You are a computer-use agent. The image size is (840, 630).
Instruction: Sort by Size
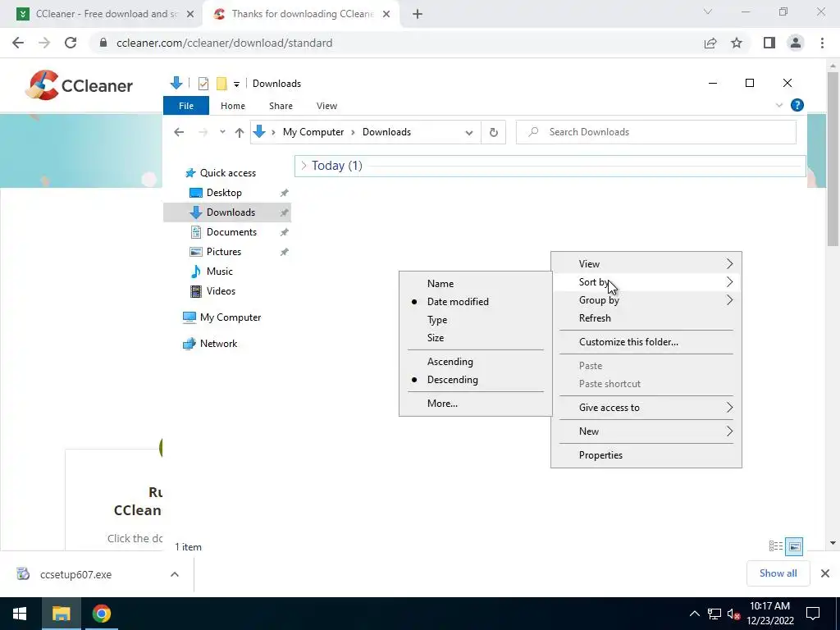click(476, 338)
